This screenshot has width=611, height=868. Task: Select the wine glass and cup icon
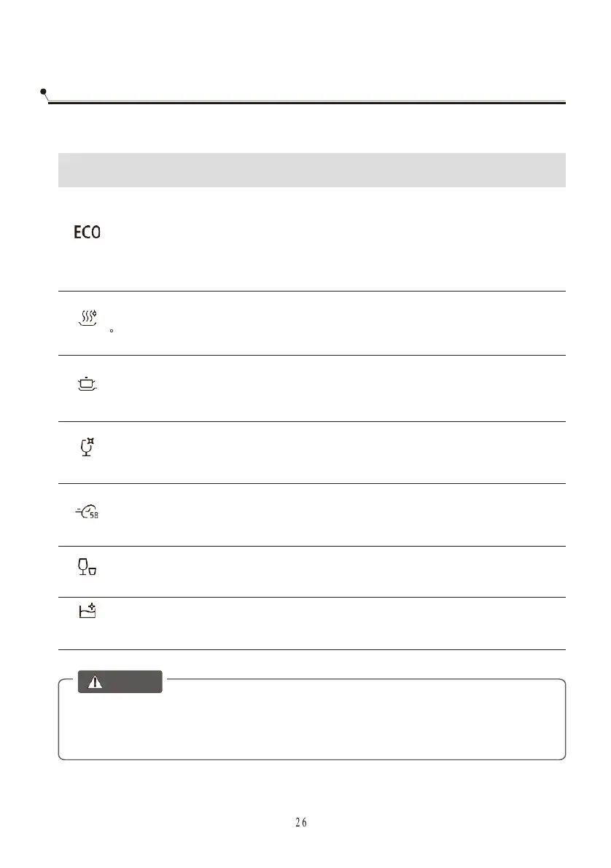point(87,568)
